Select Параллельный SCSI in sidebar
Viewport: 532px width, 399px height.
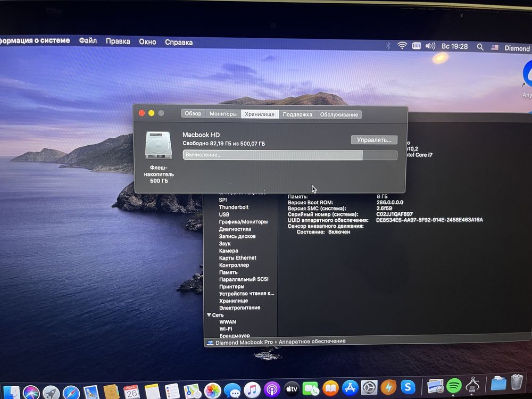[244, 279]
